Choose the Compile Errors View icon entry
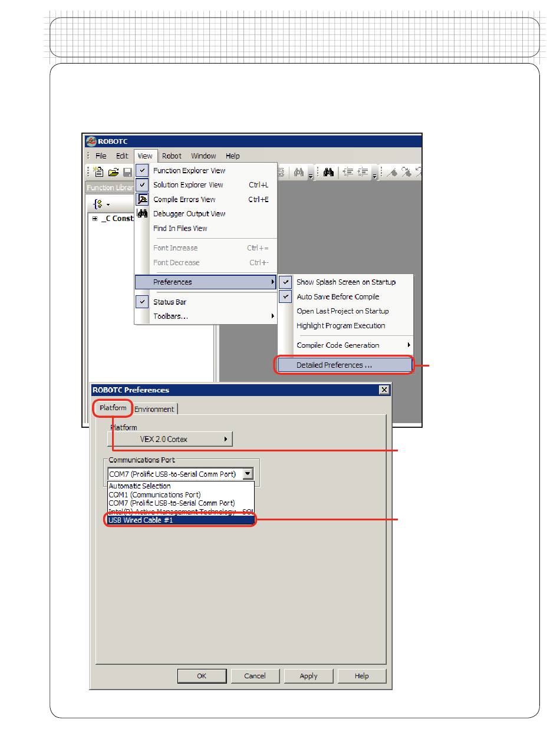Viewport: 560px width, 739px height. pyautogui.click(x=142, y=199)
